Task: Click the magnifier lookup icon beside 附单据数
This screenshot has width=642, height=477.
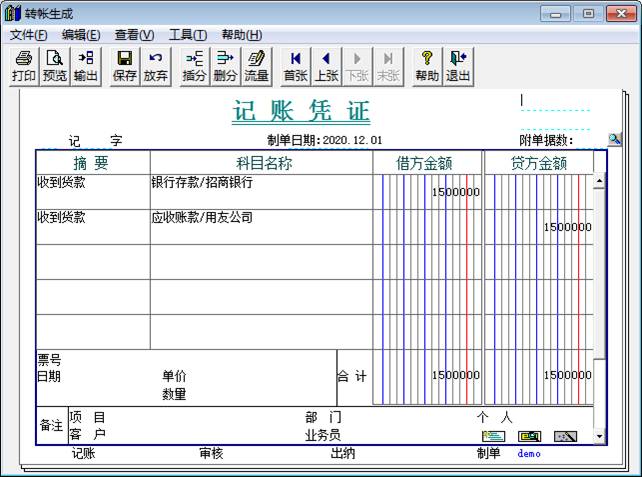Action: tap(614, 139)
